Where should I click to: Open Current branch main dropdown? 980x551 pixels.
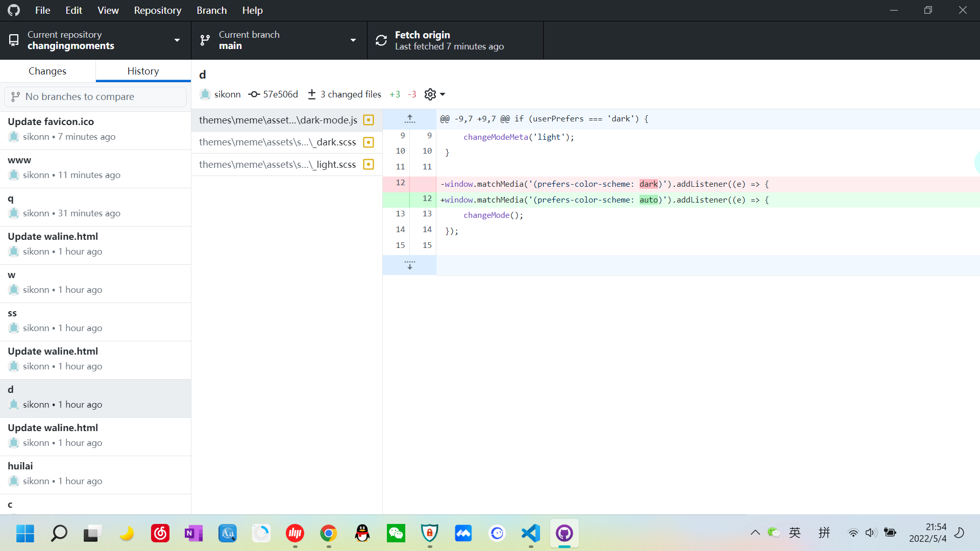click(x=279, y=40)
